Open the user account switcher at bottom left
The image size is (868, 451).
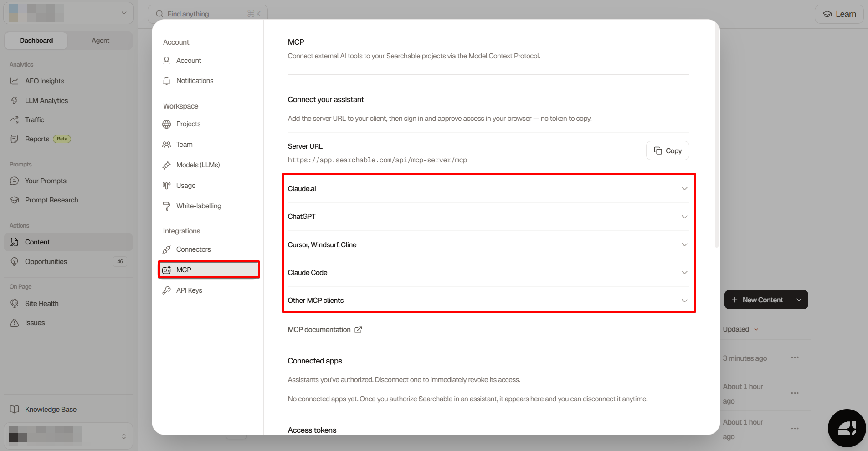[68, 436]
